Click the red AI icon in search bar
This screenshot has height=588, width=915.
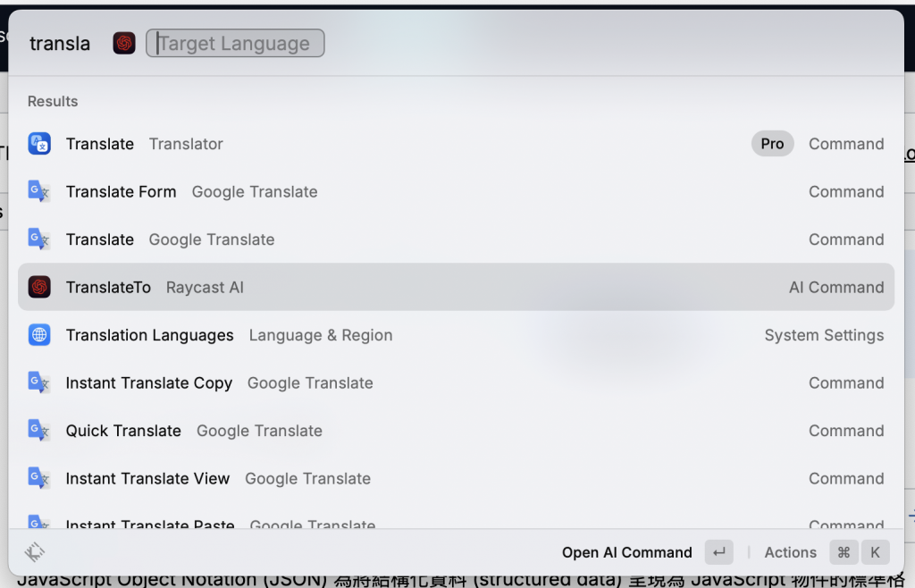pos(123,43)
